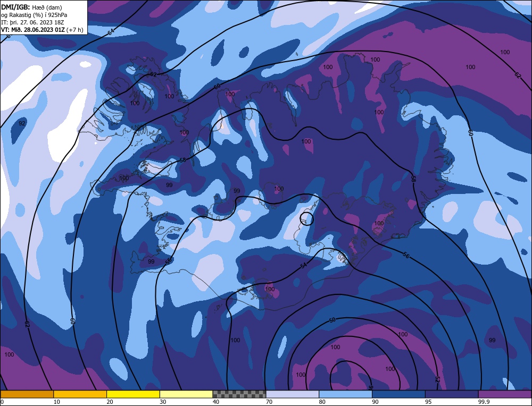The image size is (532, 406).
Task: Click the 'og Rakastig (%) í 925hPa' line
Action: [34, 15]
